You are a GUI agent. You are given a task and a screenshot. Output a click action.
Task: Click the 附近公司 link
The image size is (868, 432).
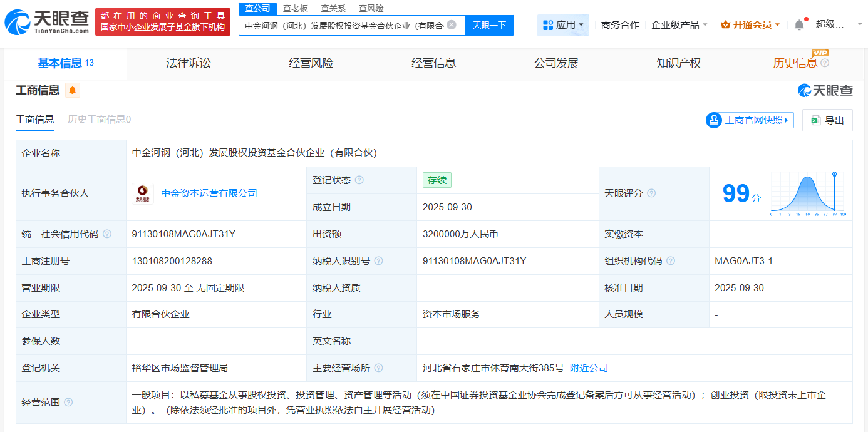[x=589, y=368]
